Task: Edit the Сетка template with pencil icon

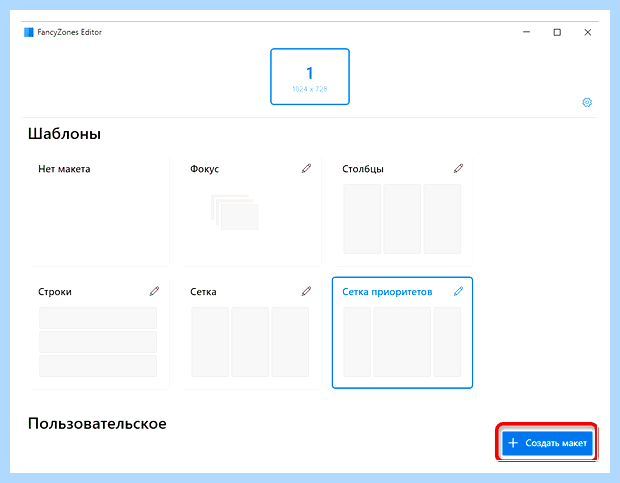Action: tap(306, 291)
